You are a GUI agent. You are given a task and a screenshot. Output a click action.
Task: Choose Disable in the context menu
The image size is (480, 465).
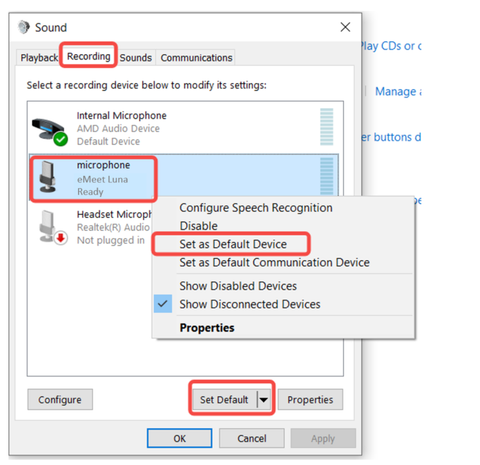click(198, 226)
